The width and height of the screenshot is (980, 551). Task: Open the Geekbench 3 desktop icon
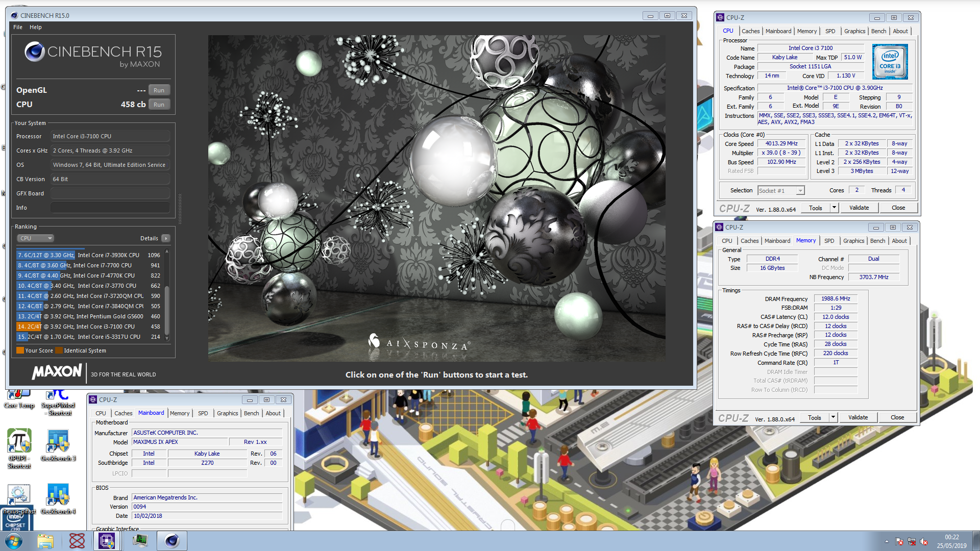point(58,445)
